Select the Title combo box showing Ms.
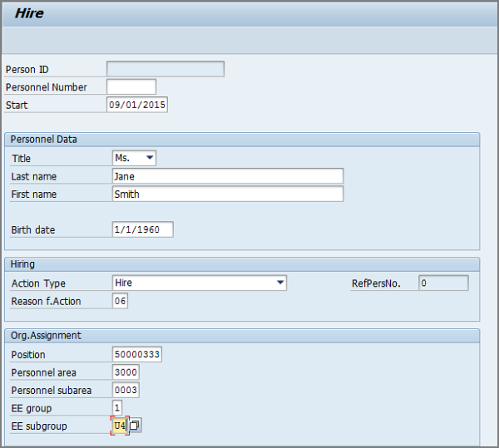The height and width of the screenshot is (448, 499). pos(134,158)
